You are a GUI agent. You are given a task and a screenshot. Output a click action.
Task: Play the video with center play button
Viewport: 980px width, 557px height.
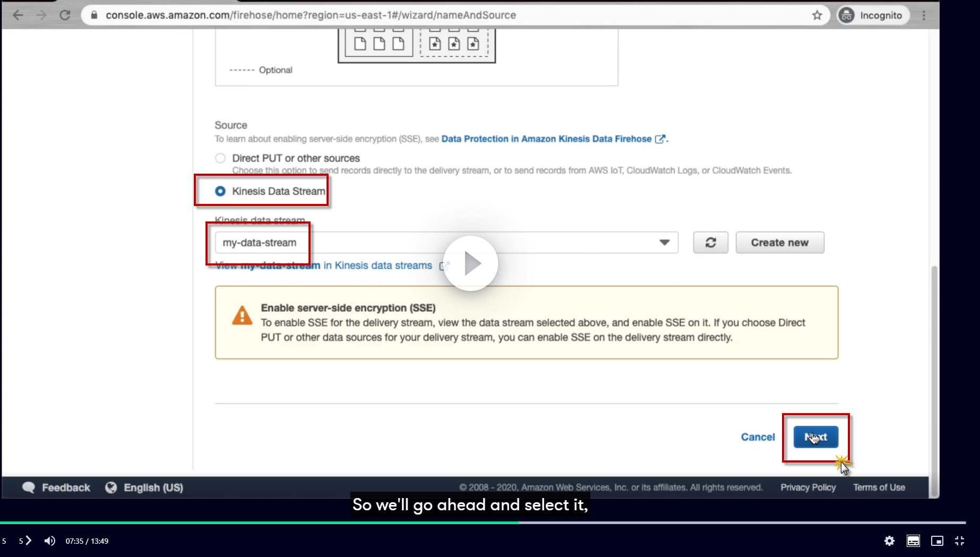(470, 263)
